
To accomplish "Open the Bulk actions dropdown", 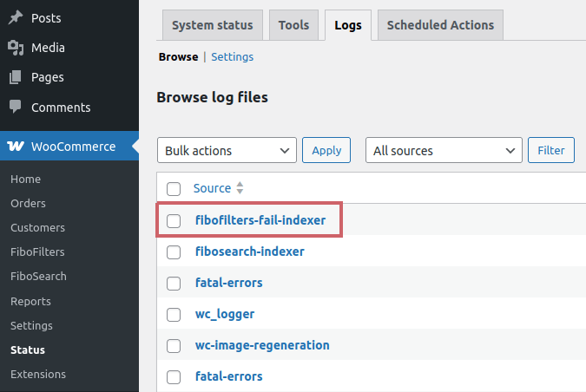I will [x=227, y=150].
